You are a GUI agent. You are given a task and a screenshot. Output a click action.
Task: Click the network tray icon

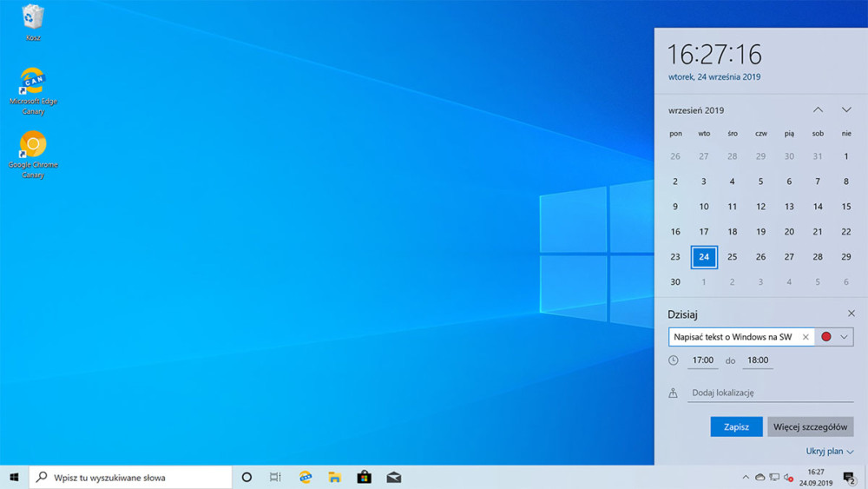(x=774, y=478)
